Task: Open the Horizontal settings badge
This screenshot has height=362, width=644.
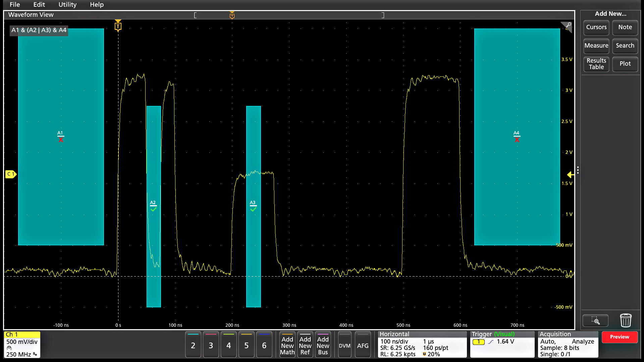Action: click(x=422, y=344)
